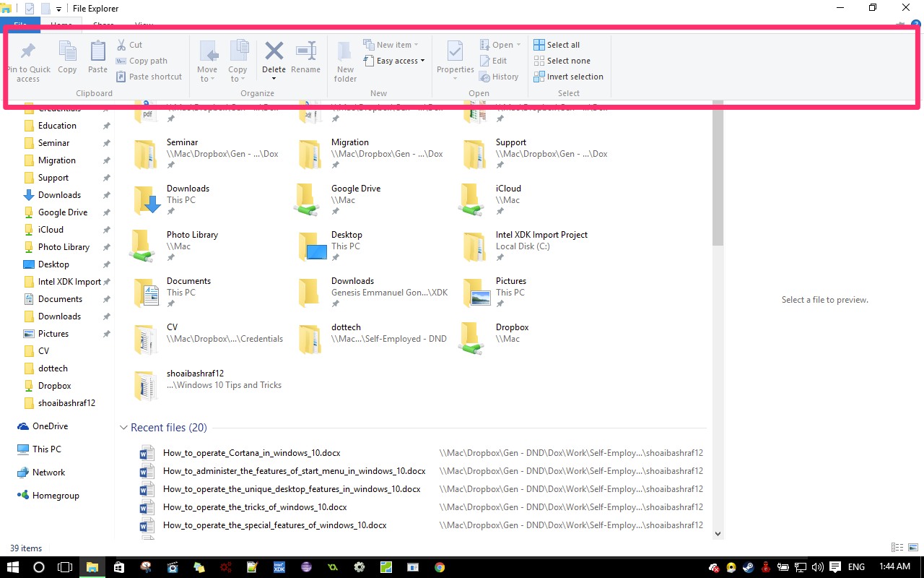Open the File menu
The image size is (924, 578).
(x=21, y=24)
